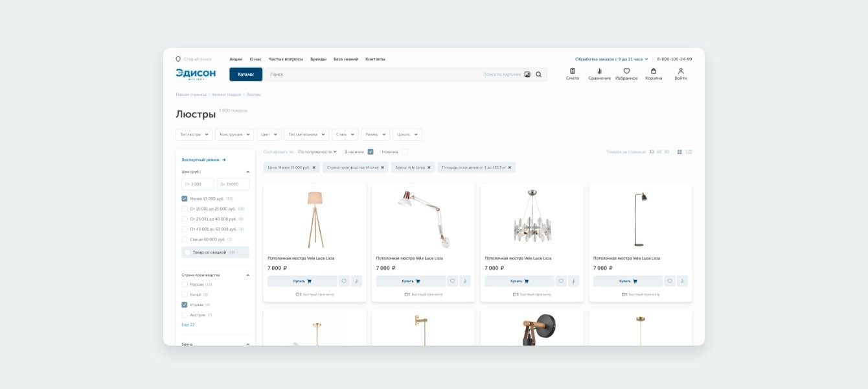
Task: Add tripod floor lamp to favorites with the heart
Action: tap(344, 281)
